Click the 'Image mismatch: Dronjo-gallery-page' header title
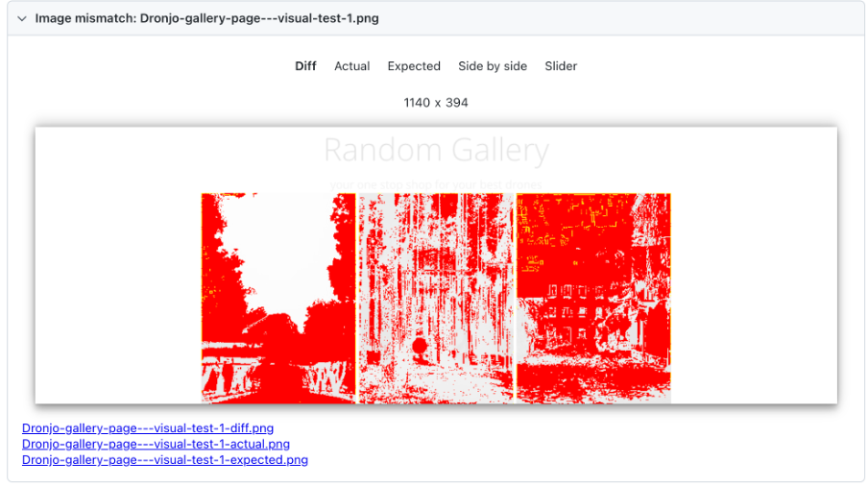Screen dimensions: 868x486 tap(206, 18)
